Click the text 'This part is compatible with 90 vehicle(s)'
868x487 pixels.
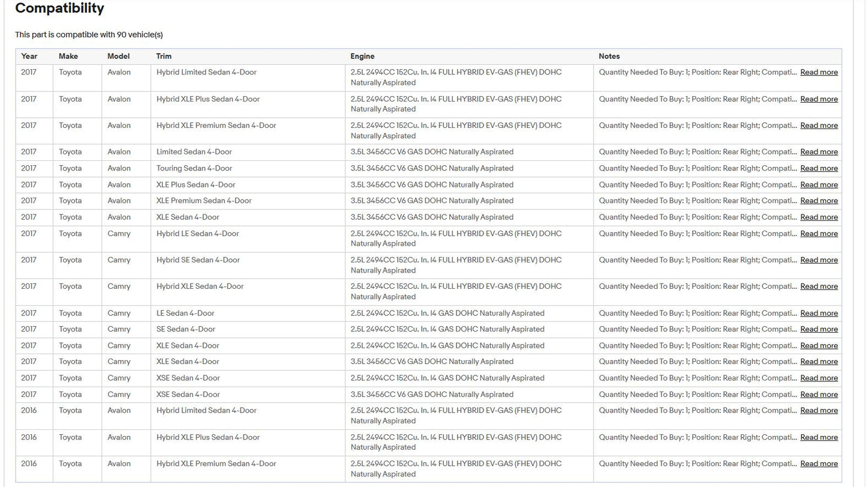coord(89,35)
